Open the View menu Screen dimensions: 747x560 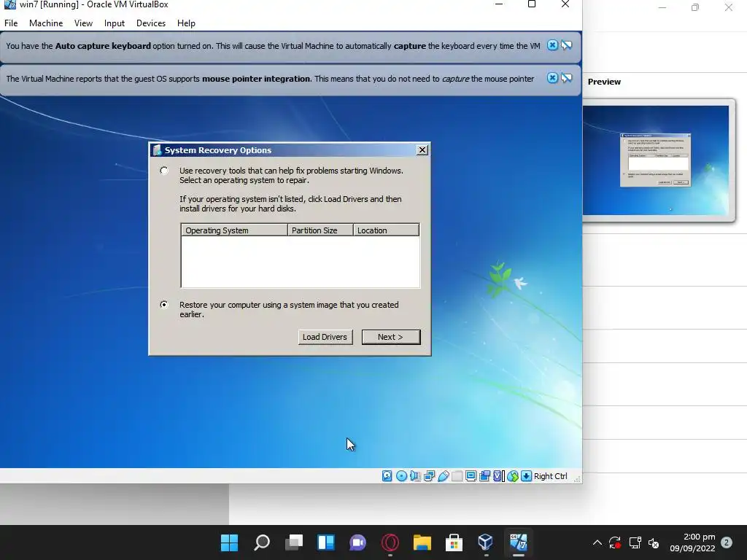83,23
